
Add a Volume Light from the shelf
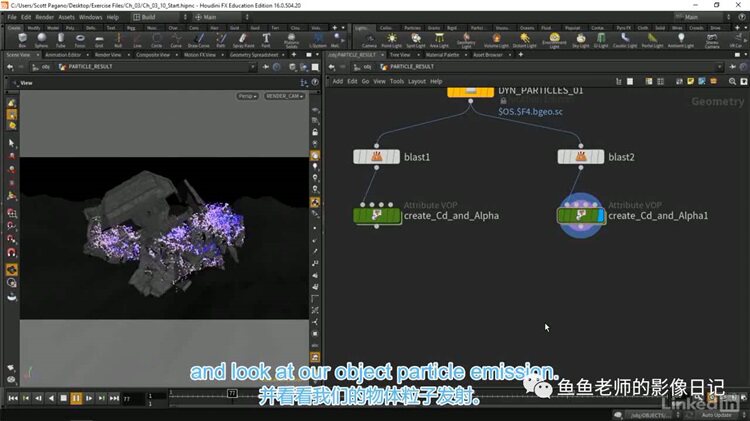click(x=496, y=40)
